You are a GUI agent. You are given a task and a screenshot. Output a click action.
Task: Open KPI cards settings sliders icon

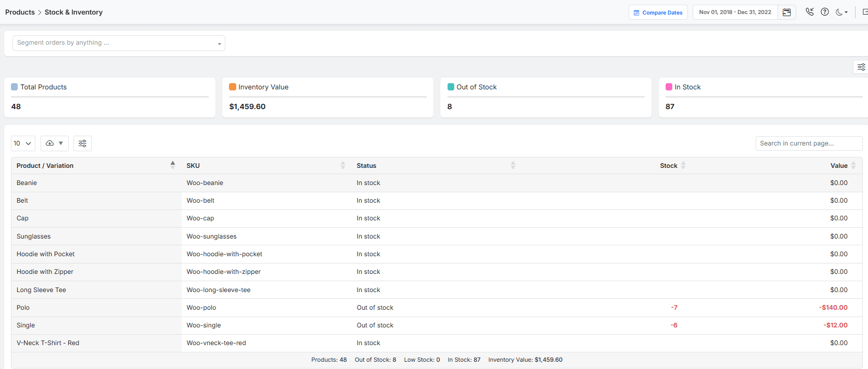tap(861, 67)
